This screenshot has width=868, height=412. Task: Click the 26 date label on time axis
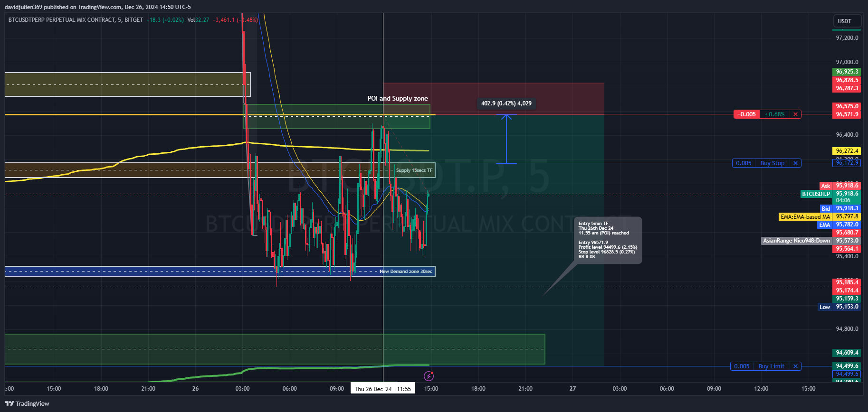[195, 389]
